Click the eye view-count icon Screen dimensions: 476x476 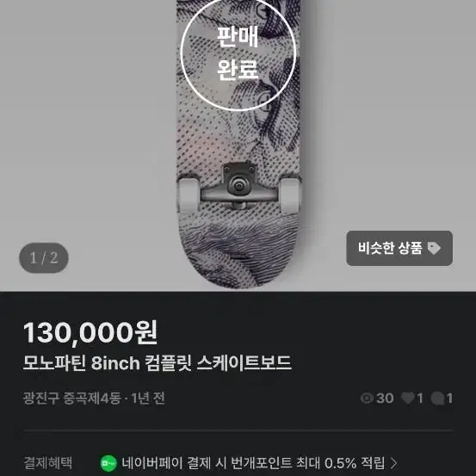[x=367, y=398]
